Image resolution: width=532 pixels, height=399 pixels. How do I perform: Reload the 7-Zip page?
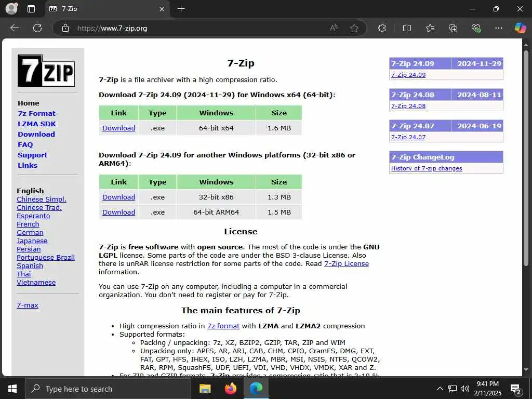coord(37,28)
